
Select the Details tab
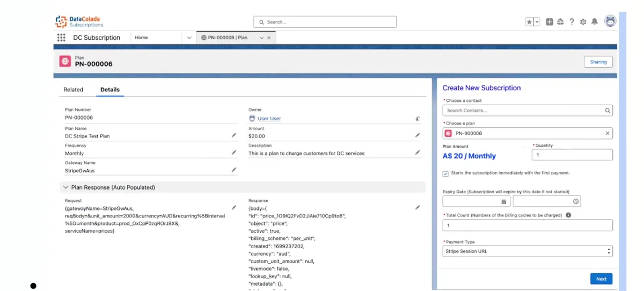click(110, 90)
